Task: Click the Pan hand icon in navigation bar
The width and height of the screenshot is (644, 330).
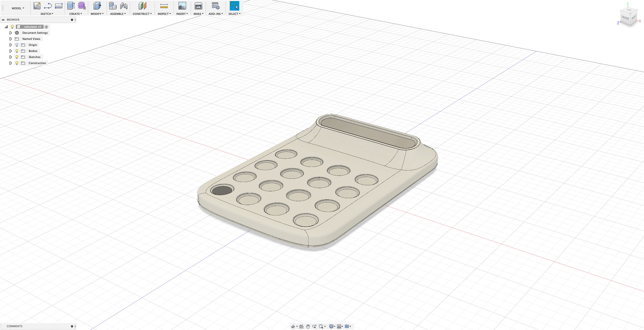Action: coord(308,326)
